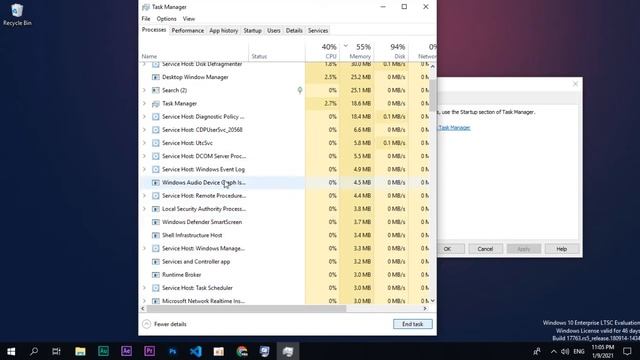This screenshot has height=360, width=640.
Task: Open File Explorer from taskbar
Action: tap(80, 351)
